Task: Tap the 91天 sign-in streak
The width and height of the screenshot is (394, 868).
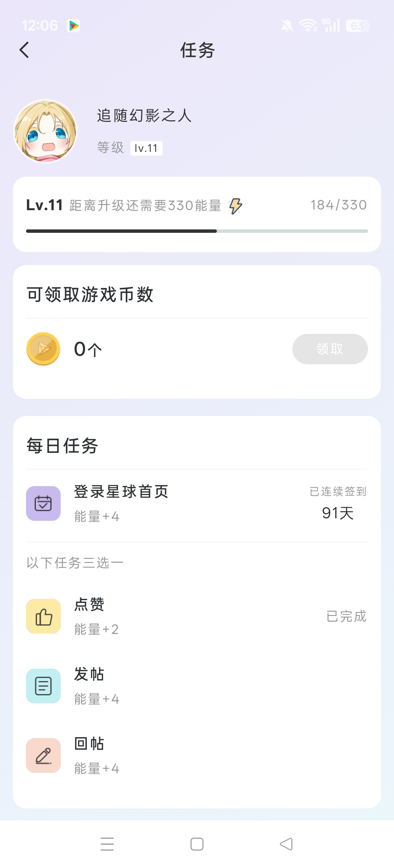Action: coord(338,513)
